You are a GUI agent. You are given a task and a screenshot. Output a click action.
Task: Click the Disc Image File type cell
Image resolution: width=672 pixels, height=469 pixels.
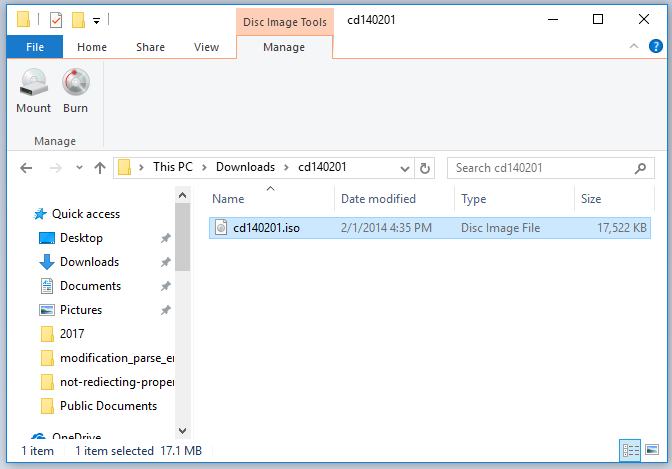500,228
